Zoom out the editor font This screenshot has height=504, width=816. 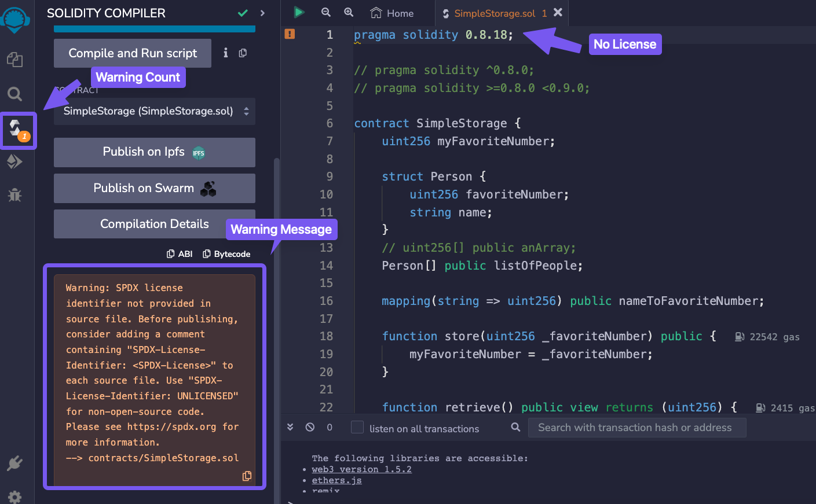pos(326,12)
